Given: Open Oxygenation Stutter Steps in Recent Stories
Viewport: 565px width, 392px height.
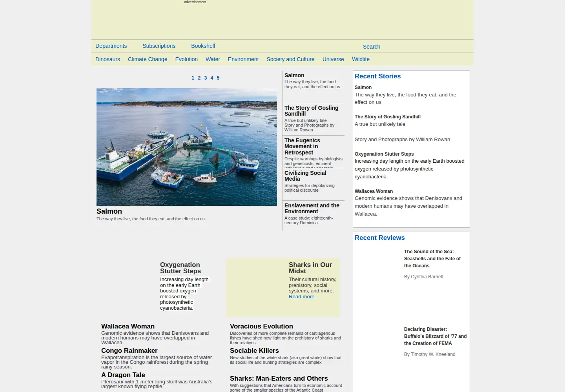Looking at the screenshot, I should point(384,154).
